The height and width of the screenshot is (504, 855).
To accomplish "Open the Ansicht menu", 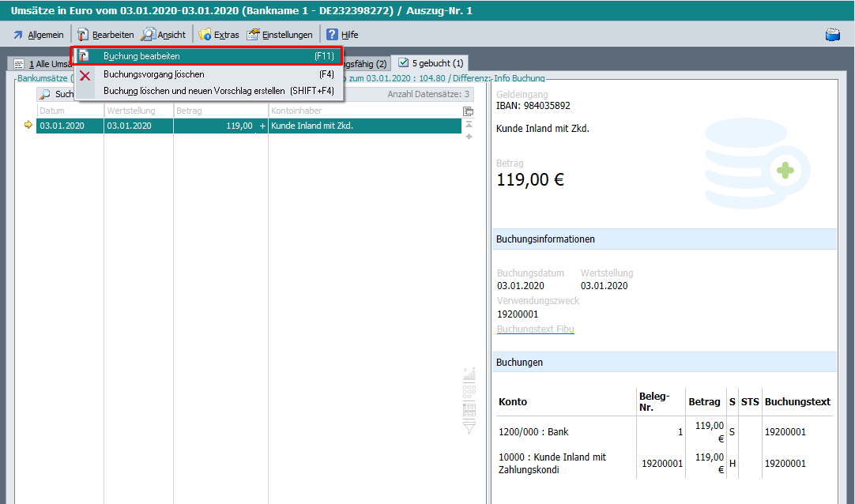I will (164, 35).
